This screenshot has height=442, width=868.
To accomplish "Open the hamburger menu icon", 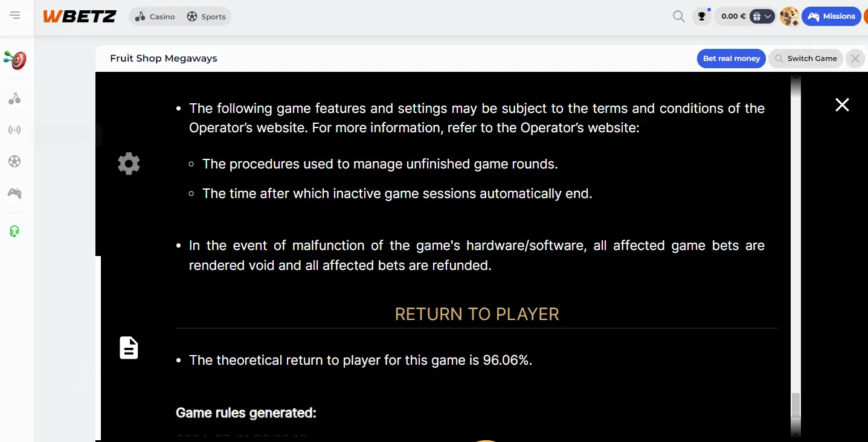I will [x=15, y=15].
